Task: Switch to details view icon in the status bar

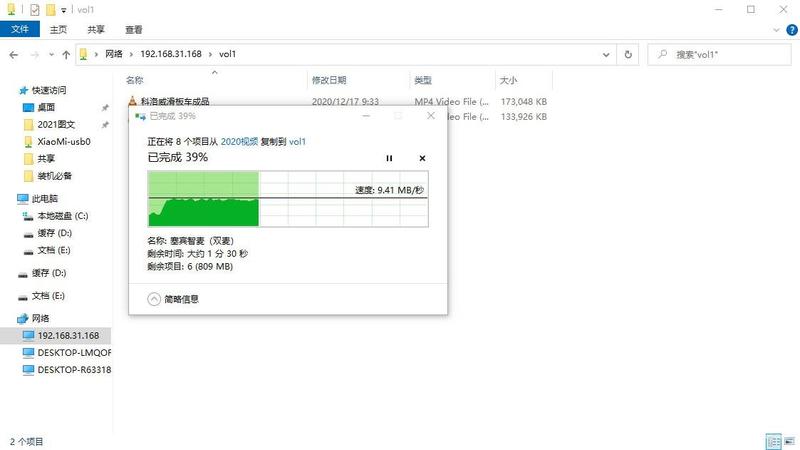Action: coord(773,441)
